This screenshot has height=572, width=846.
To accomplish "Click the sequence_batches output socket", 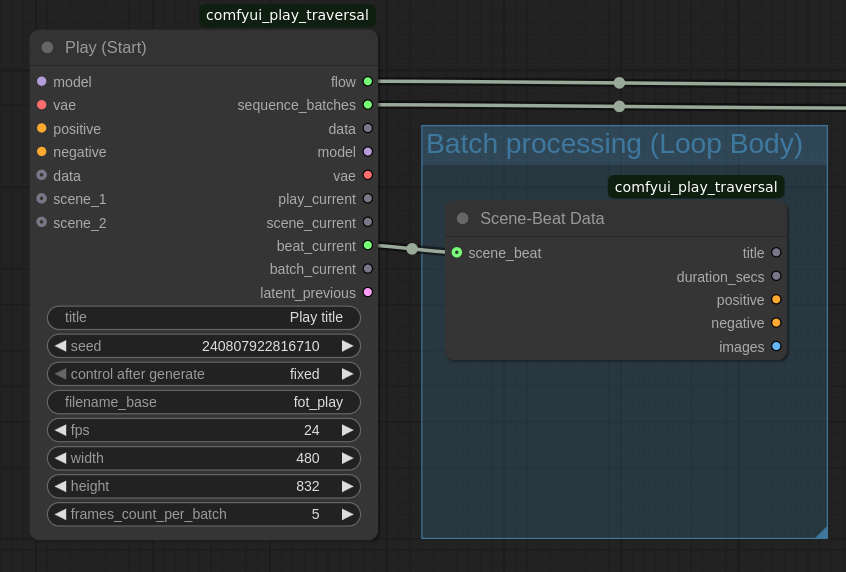I will click(368, 105).
